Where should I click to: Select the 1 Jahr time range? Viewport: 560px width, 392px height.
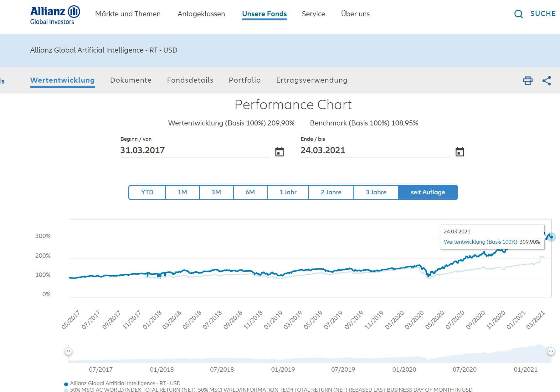click(288, 192)
